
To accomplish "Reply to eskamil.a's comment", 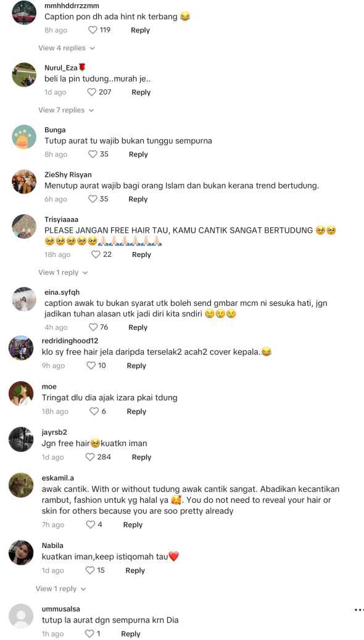I will point(133,525).
